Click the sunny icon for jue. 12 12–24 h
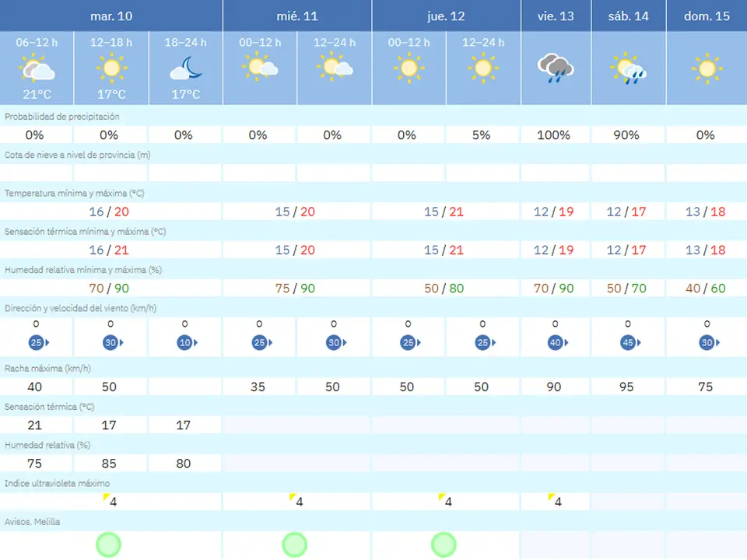 pyautogui.click(x=483, y=68)
